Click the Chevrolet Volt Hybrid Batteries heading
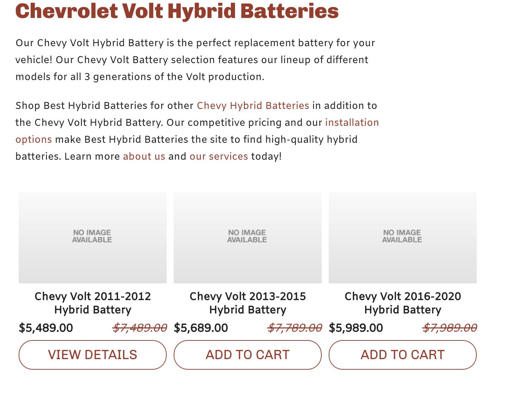The height and width of the screenshot is (394, 532). 177,11
